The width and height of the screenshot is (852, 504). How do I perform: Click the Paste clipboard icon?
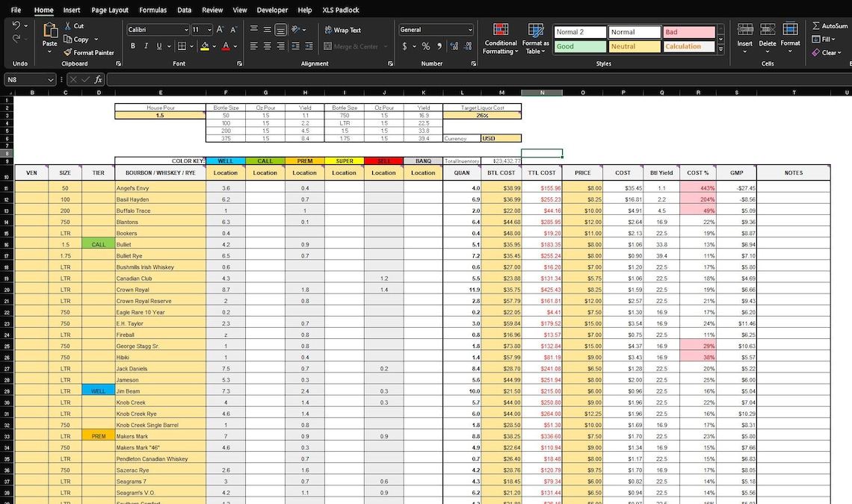click(50, 31)
